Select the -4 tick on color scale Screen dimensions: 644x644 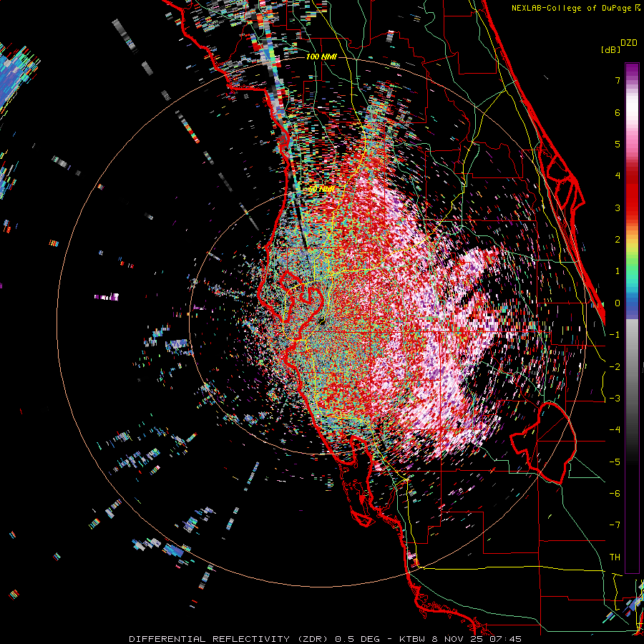point(615,430)
